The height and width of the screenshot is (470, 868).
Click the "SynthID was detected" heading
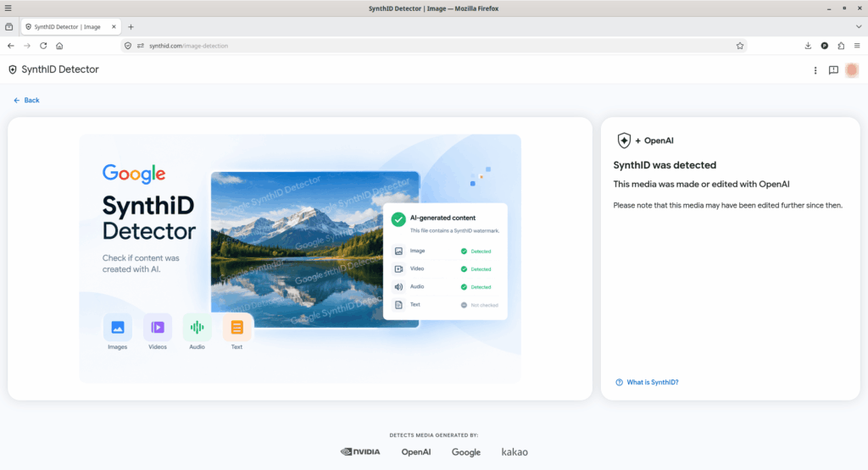pyautogui.click(x=665, y=165)
